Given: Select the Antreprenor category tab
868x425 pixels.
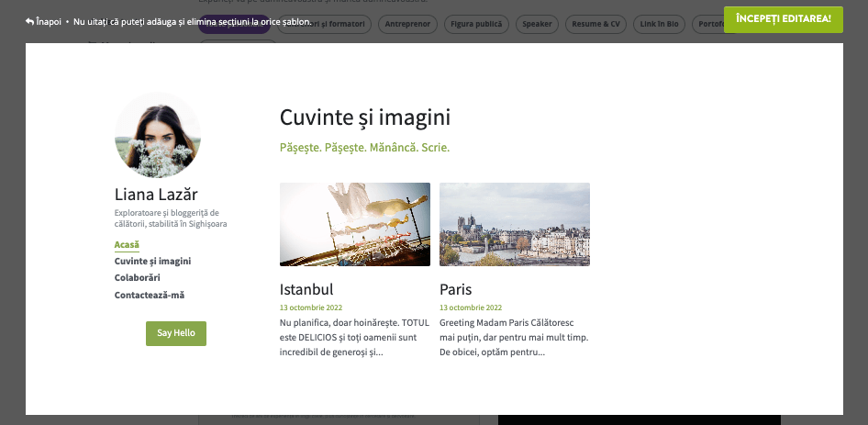Looking at the screenshot, I should (408, 25).
